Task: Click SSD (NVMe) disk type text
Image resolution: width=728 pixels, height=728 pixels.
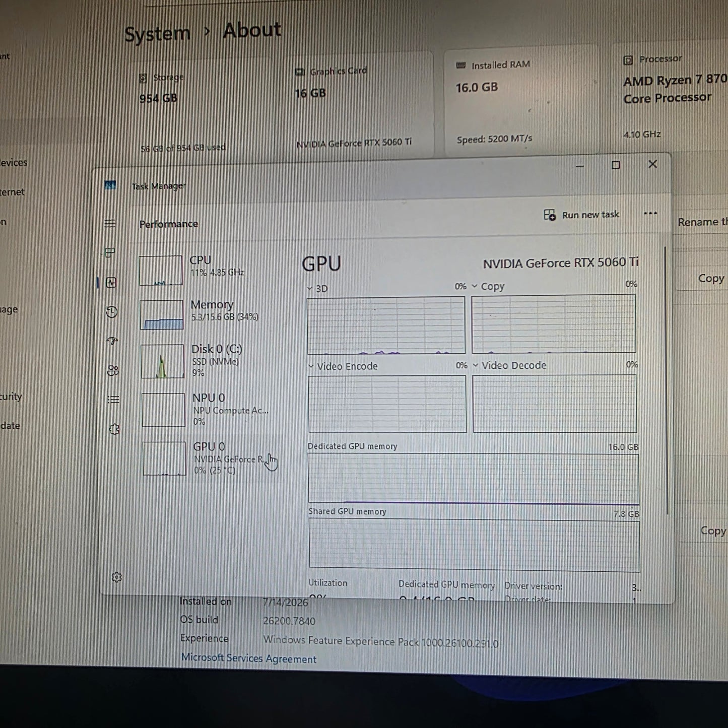Action: tap(215, 362)
